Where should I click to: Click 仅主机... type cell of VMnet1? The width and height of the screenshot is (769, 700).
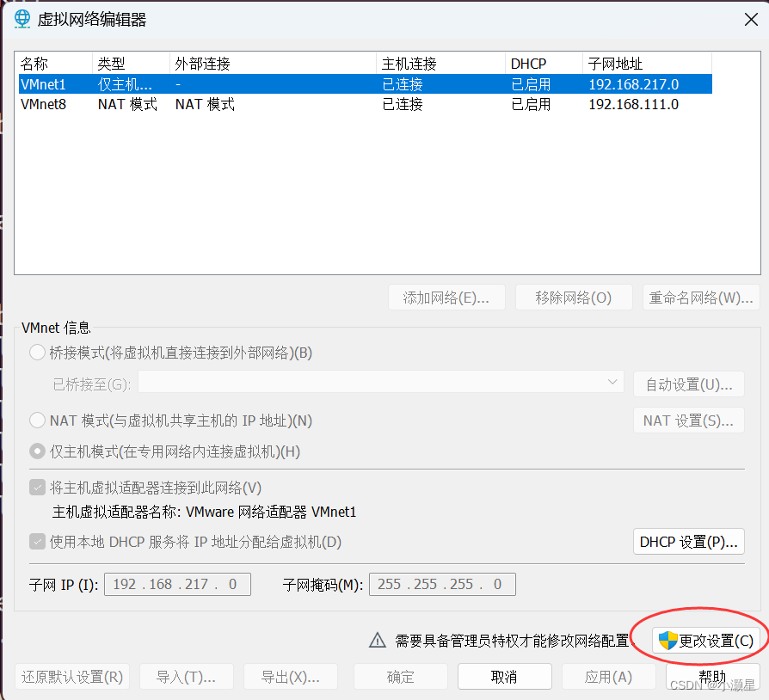(x=125, y=84)
